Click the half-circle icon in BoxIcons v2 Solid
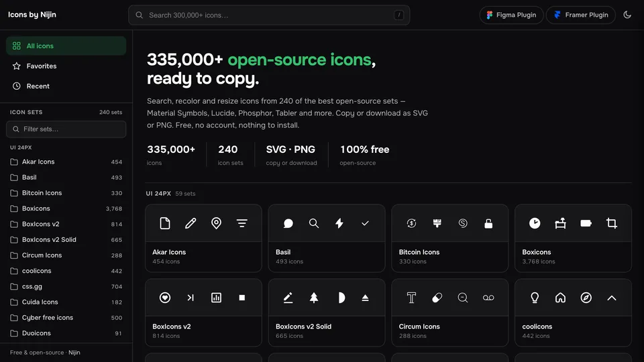 point(341,298)
